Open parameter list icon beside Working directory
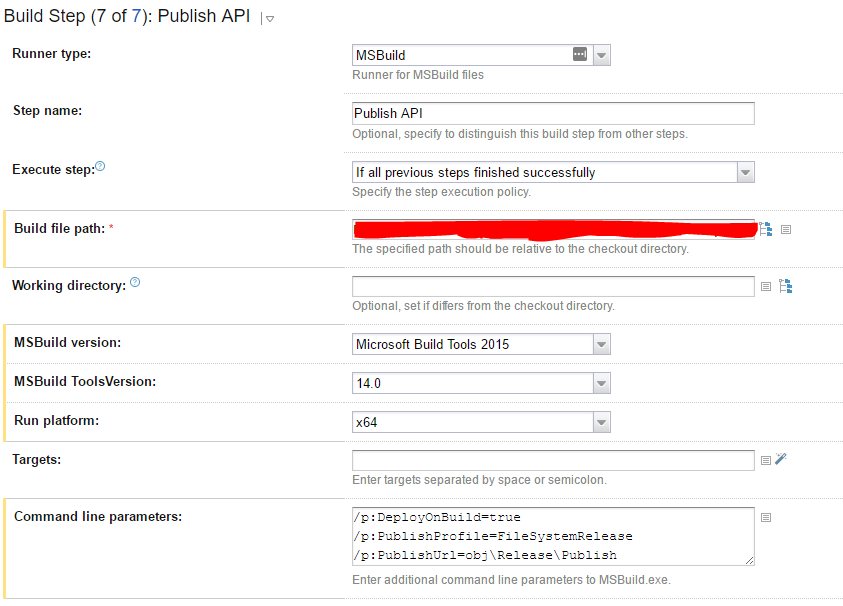This screenshot has height=606, width=843. 766,286
